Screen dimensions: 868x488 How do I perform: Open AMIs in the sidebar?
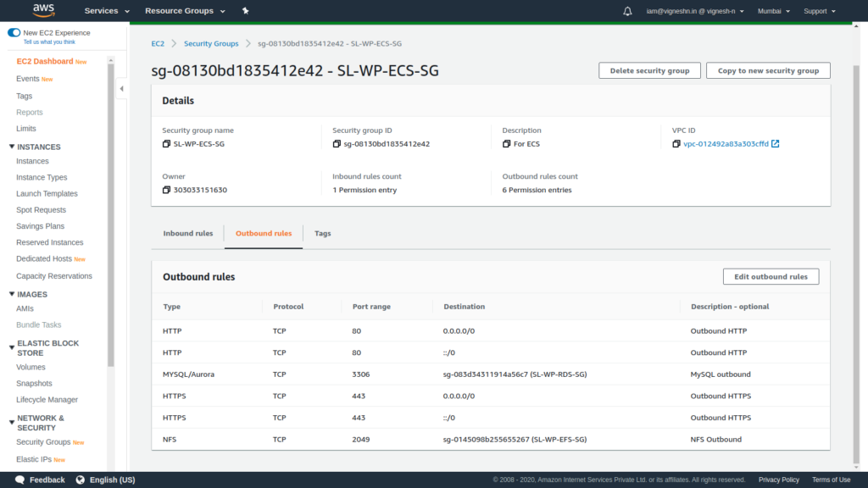25,308
